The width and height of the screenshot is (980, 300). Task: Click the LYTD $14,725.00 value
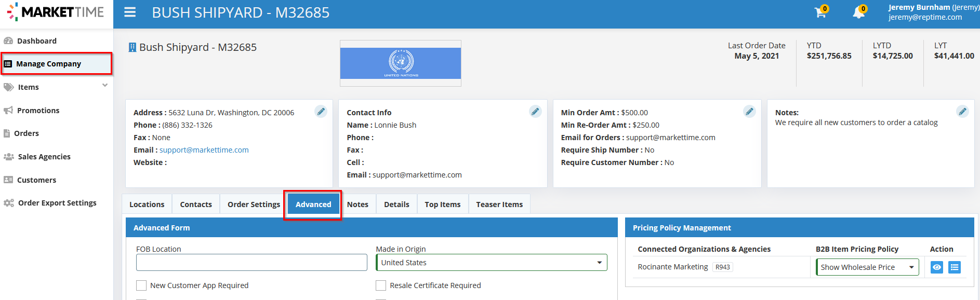[x=893, y=56]
